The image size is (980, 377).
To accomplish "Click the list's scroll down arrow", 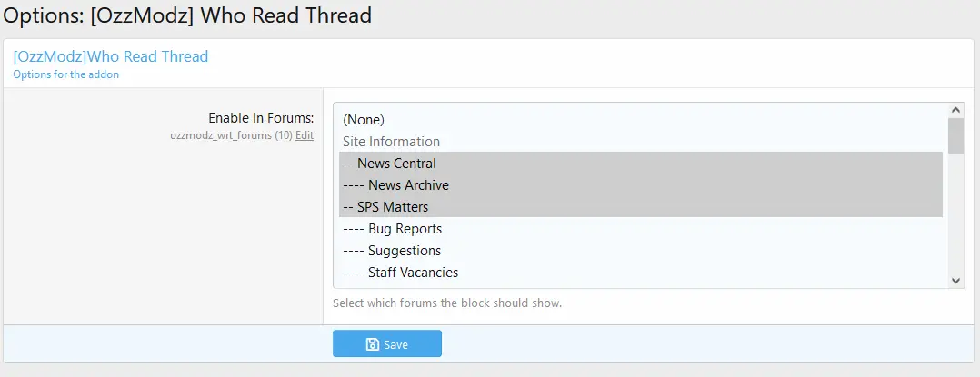I will tap(955, 281).
